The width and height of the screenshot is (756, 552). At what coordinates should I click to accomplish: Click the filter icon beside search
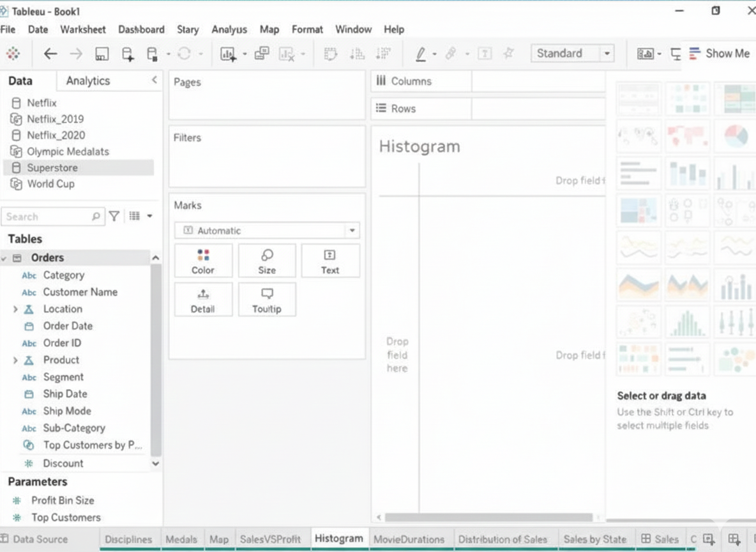tap(114, 217)
